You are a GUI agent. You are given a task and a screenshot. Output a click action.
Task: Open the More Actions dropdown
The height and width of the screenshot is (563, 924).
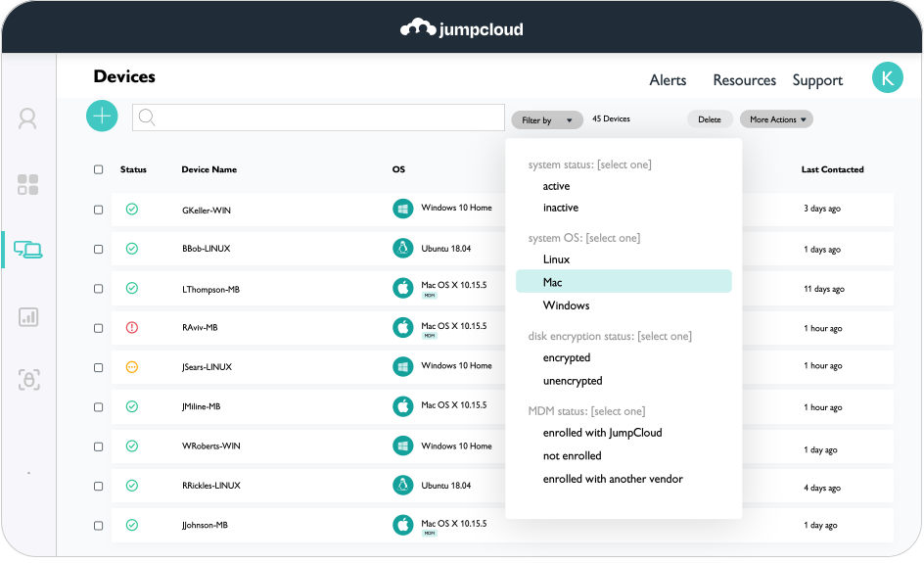coord(776,119)
